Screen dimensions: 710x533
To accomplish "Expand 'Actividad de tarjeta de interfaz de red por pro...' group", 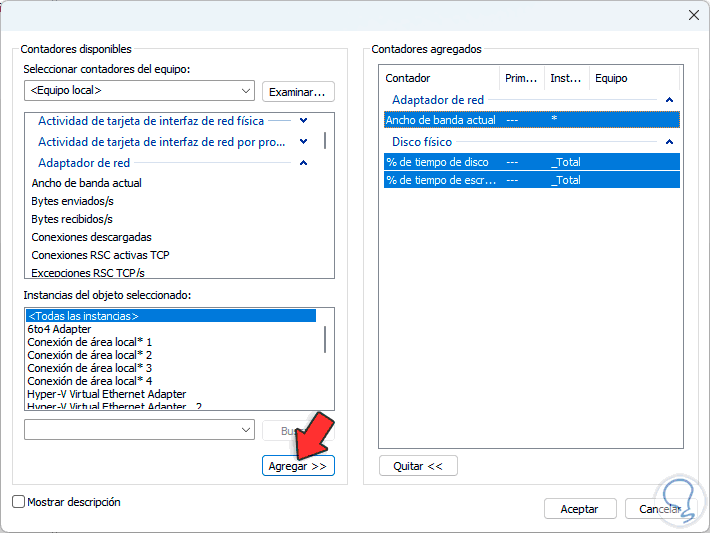I will pos(304,142).
